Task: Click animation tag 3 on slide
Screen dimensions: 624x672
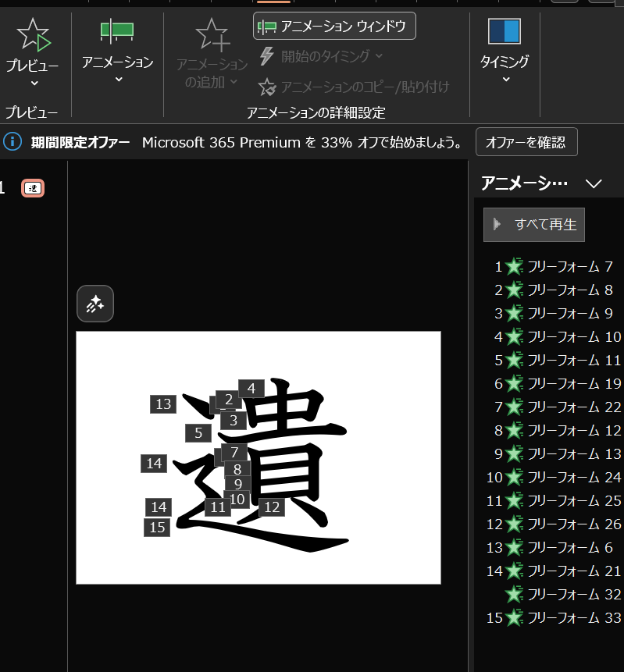Action: click(234, 421)
